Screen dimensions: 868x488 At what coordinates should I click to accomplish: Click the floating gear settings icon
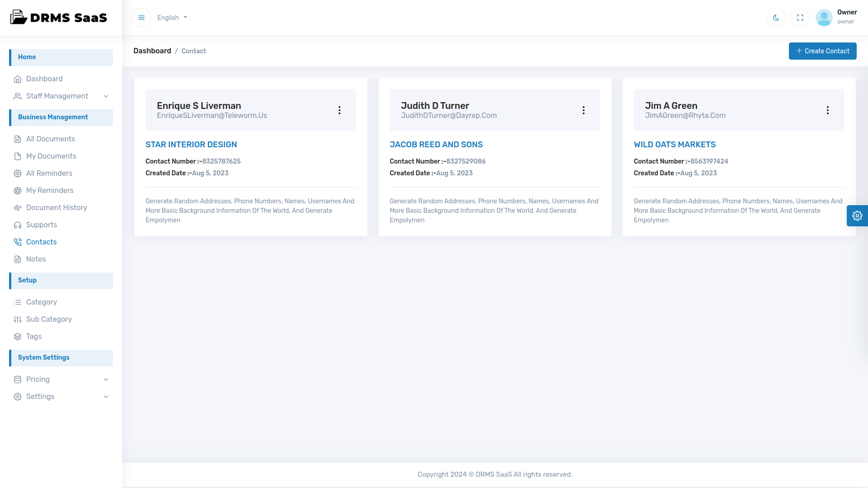tap(858, 216)
